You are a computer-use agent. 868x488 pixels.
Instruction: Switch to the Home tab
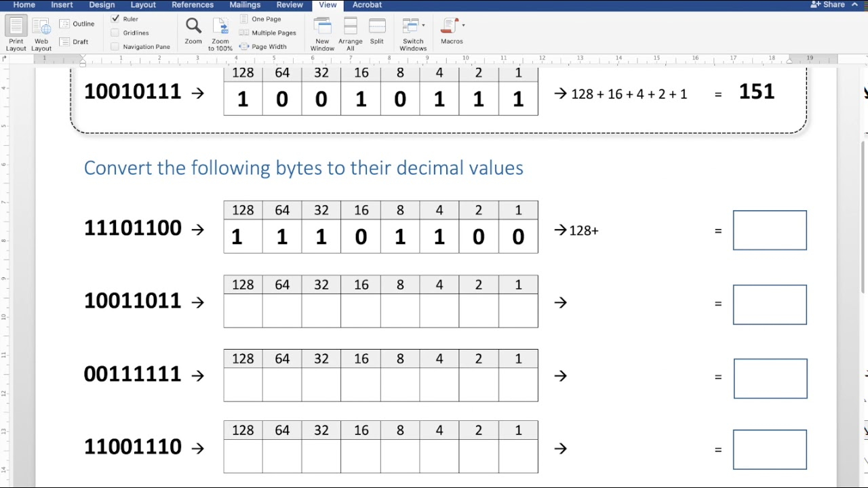click(x=24, y=5)
